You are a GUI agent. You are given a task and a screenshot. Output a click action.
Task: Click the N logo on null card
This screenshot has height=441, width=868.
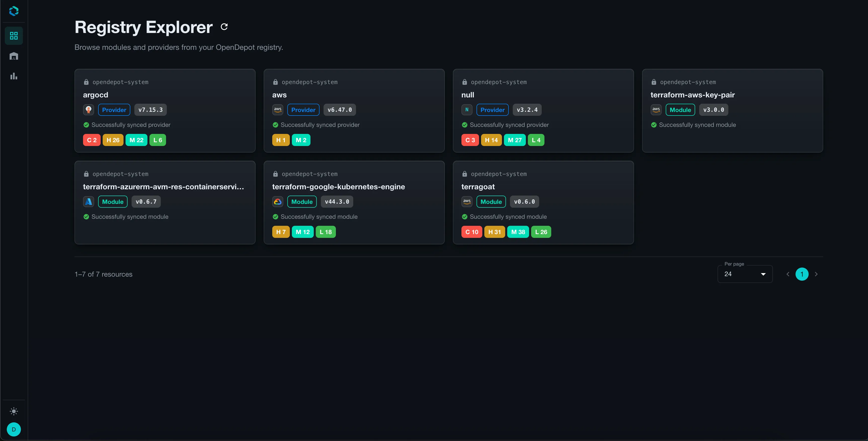[467, 110]
